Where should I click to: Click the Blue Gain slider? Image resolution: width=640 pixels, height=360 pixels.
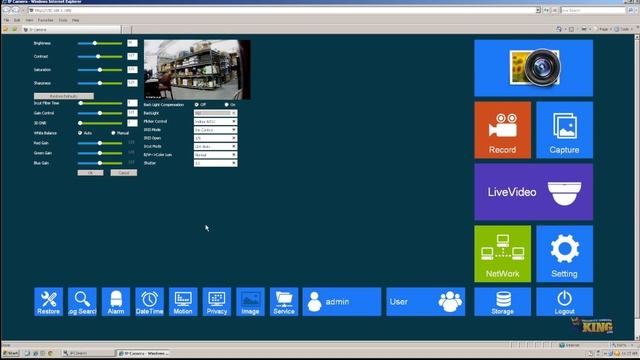100,163
